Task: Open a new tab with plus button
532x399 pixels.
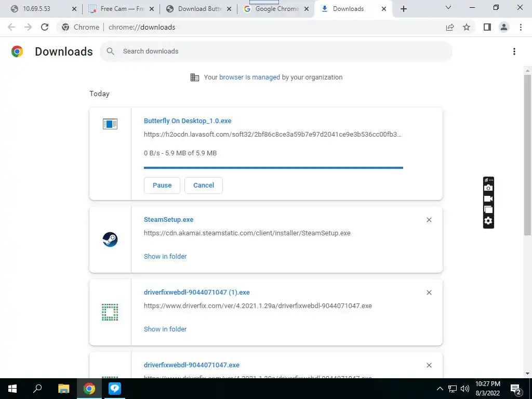Action: pos(403,9)
